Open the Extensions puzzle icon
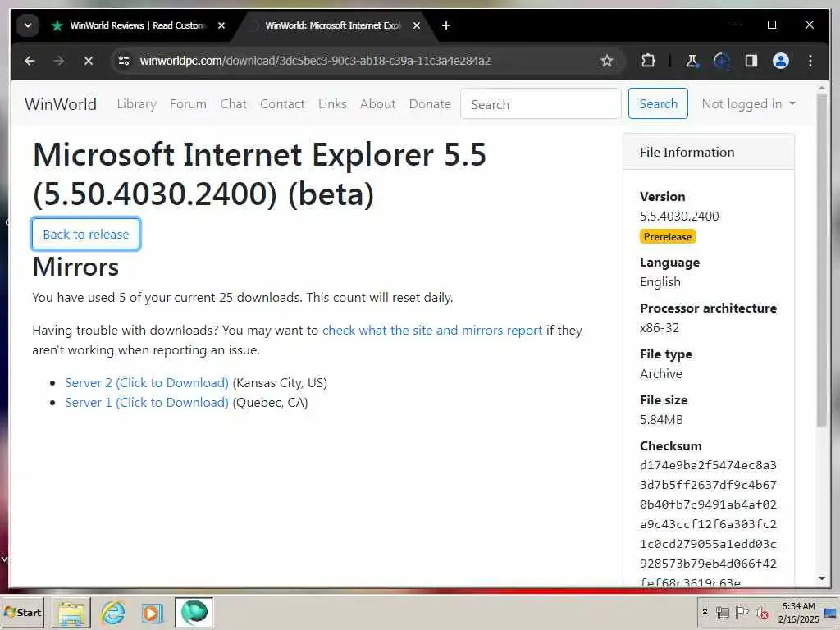The width and height of the screenshot is (840, 630). (648, 61)
